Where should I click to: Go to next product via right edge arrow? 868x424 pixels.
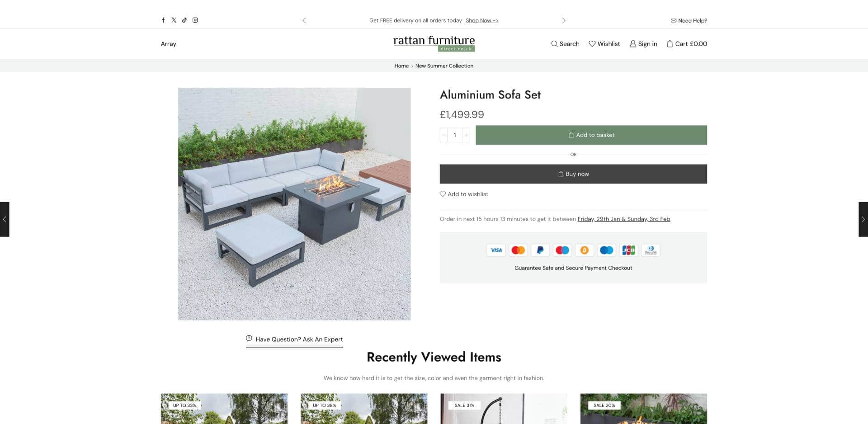[863, 219]
